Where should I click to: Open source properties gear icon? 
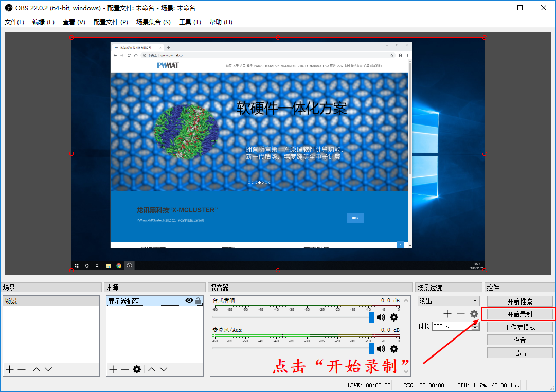[x=137, y=369]
